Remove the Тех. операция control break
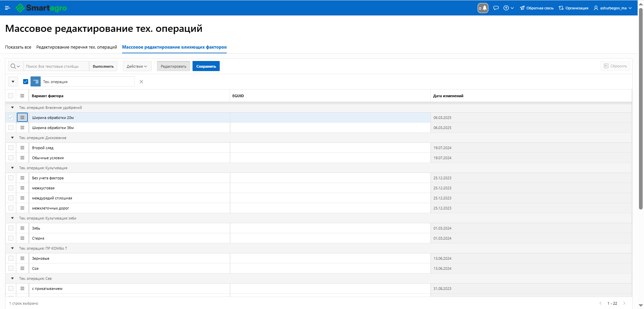This screenshot has height=309, width=644. [x=141, y=82]
